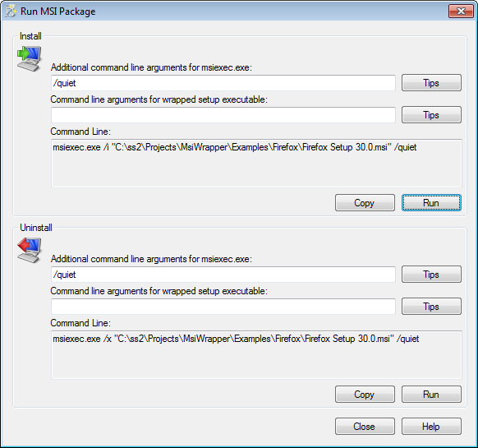Viewport: 478px width, 448px height.
Task: Click inside the Install Command Line text box
Action: pyautogui.click(x=256, y=164)
